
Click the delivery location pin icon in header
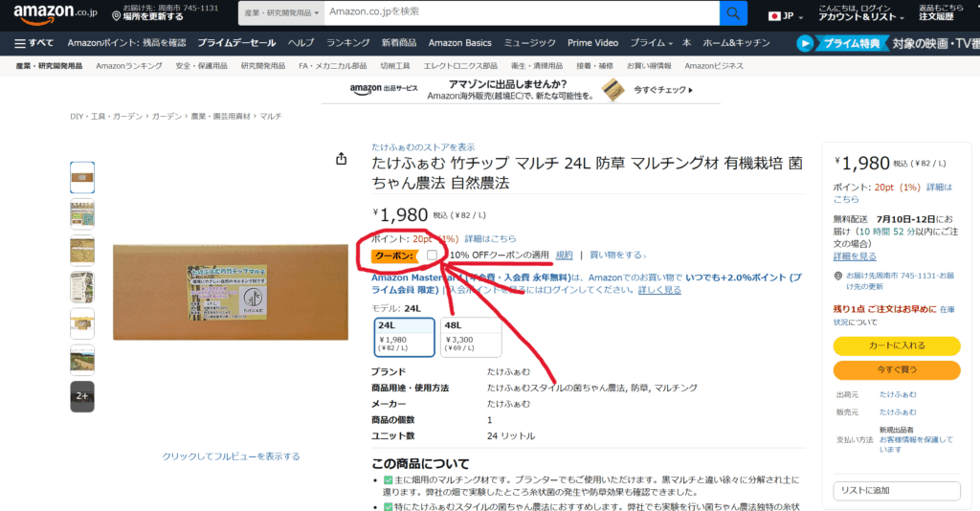coord(116,16)
